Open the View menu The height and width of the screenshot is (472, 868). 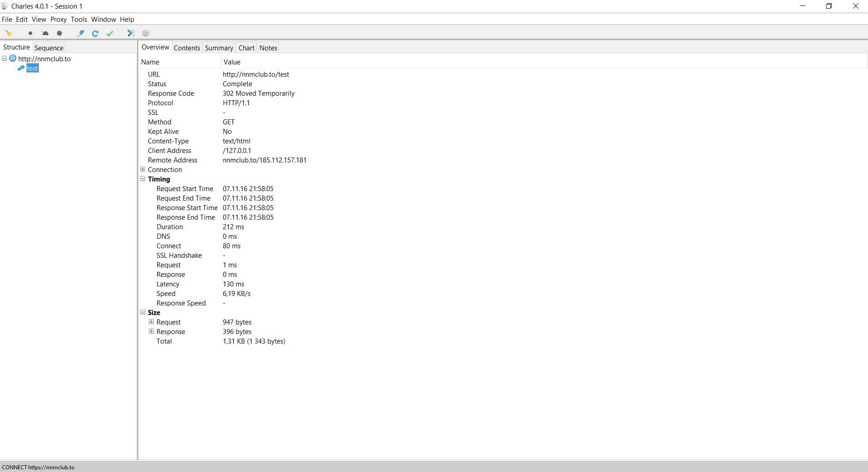tap(39, 20)
